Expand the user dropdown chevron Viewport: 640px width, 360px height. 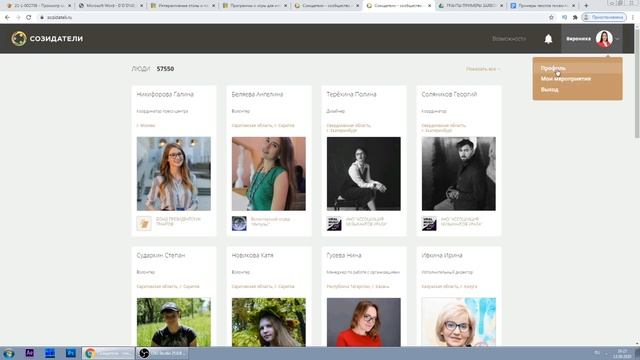click(618, 39)
